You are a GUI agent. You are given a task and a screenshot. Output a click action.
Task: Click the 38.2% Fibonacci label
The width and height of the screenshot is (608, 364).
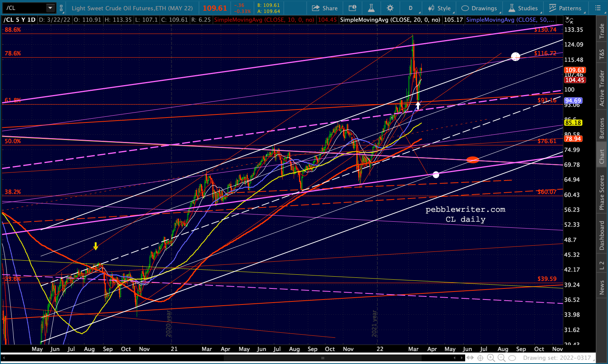coord(13,192)
